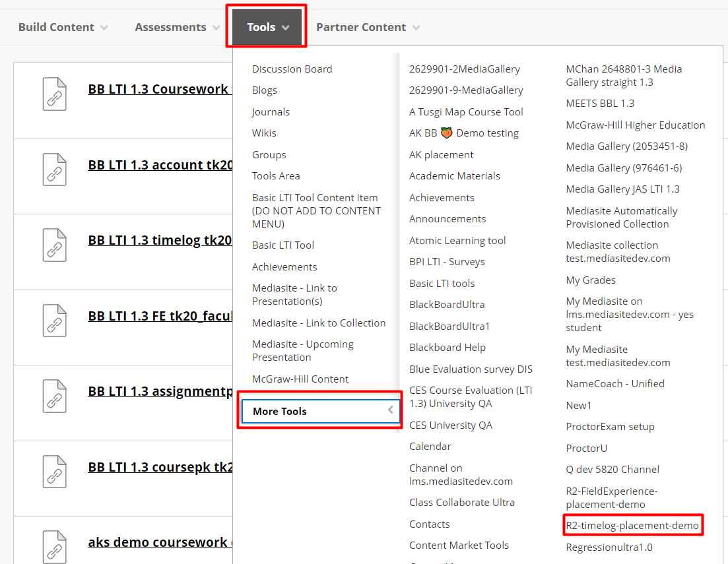
Task: Choose Mediasite - Link to Collection
Action: pyautogui.click(x=319, y=323)
